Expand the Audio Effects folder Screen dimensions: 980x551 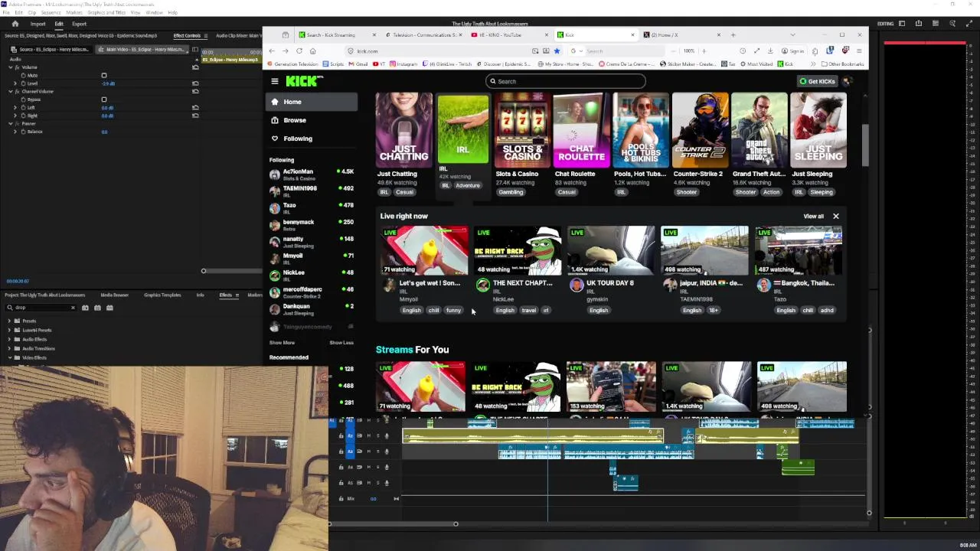coord(10,339)
